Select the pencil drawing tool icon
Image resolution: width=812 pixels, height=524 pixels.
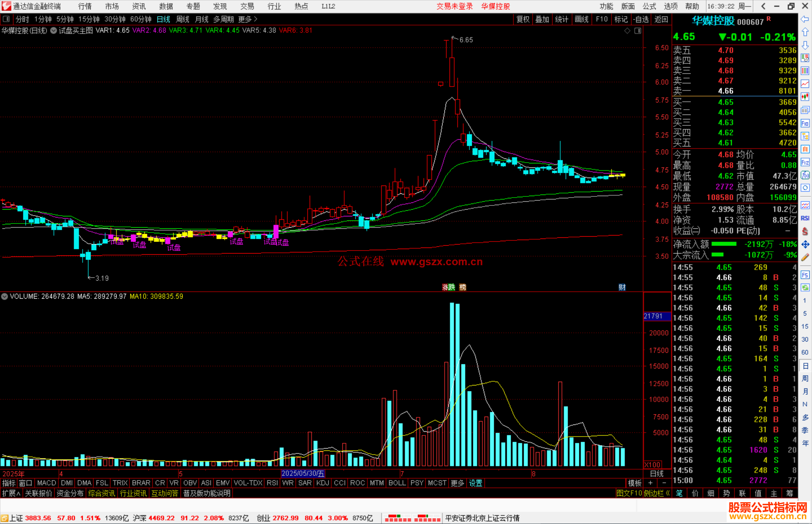805,258
